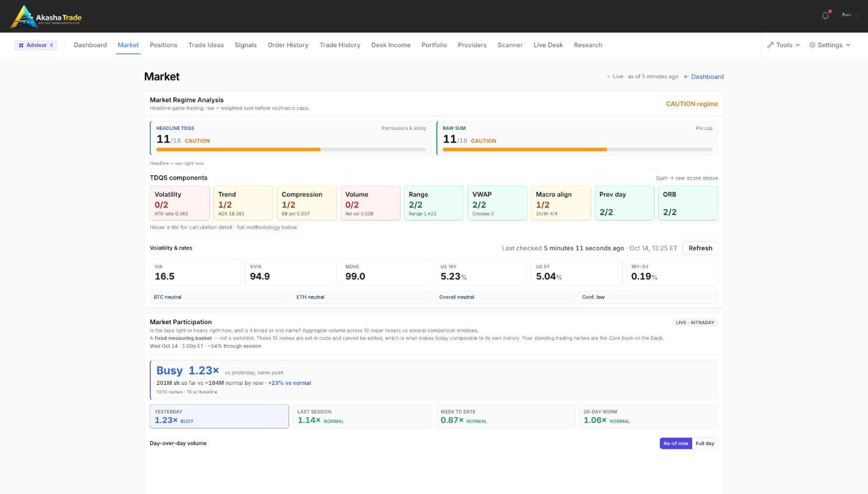Open the Research tab
Screen dimensions: 868x494
pos(588,45)
